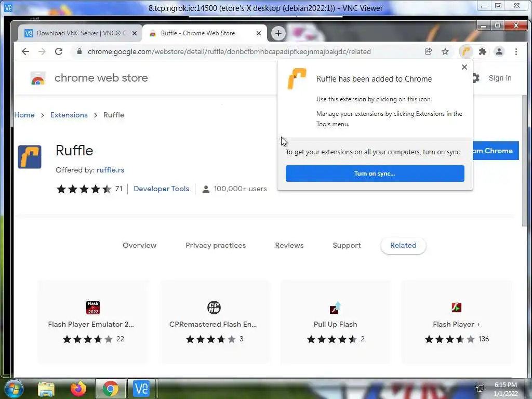
Task: Open the ruffle.rs developer link
Action: tap(110, 170)
